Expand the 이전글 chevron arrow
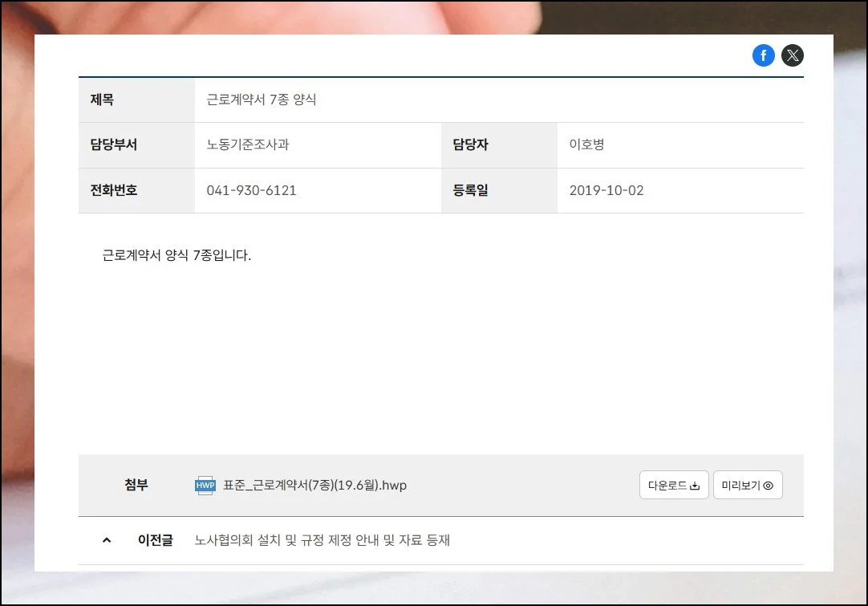The image size is (868, 606). coord(107,540)
